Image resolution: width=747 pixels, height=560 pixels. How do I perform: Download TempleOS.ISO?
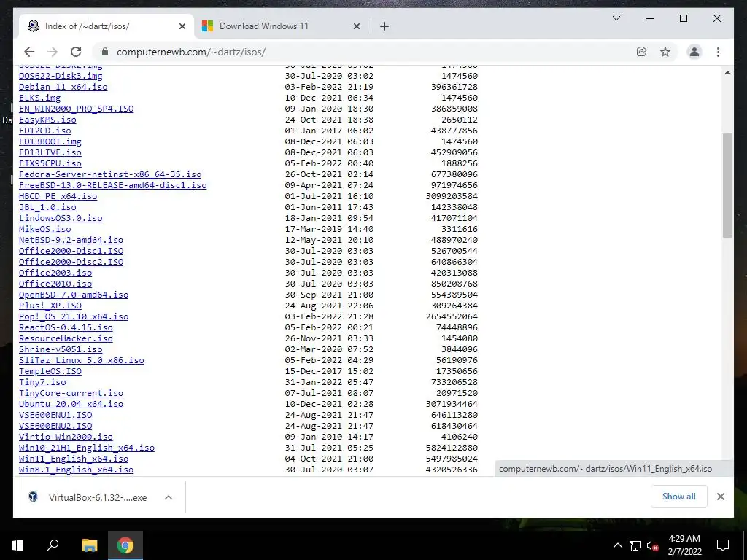point(50,371)
